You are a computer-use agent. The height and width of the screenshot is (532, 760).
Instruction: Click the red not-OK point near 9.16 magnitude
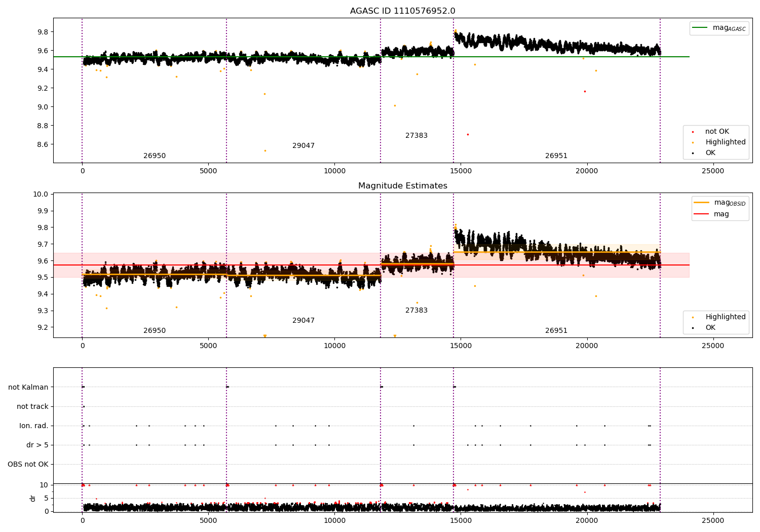[x=585, y=91]
